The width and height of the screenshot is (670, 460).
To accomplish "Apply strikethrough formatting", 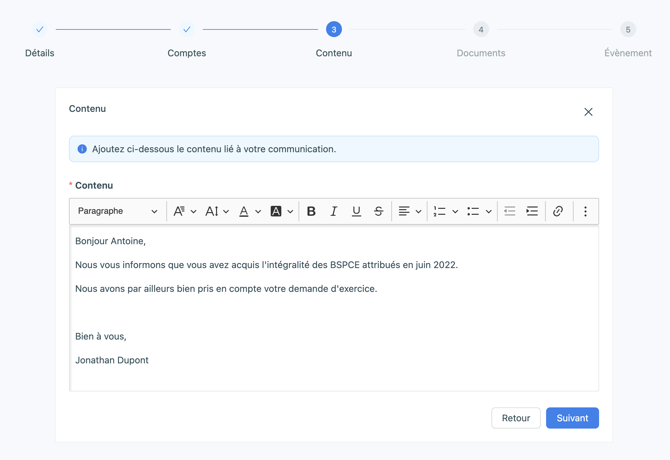I will (379, 211).
